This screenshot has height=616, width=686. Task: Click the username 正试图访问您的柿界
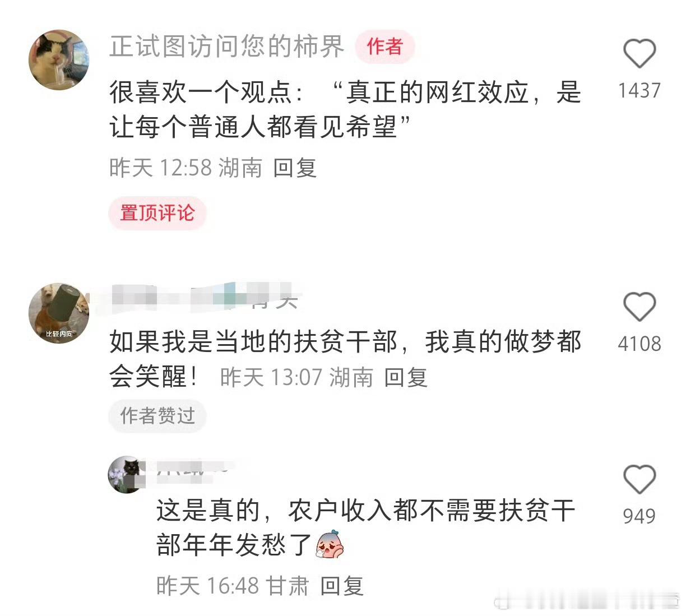click(226, 47)
